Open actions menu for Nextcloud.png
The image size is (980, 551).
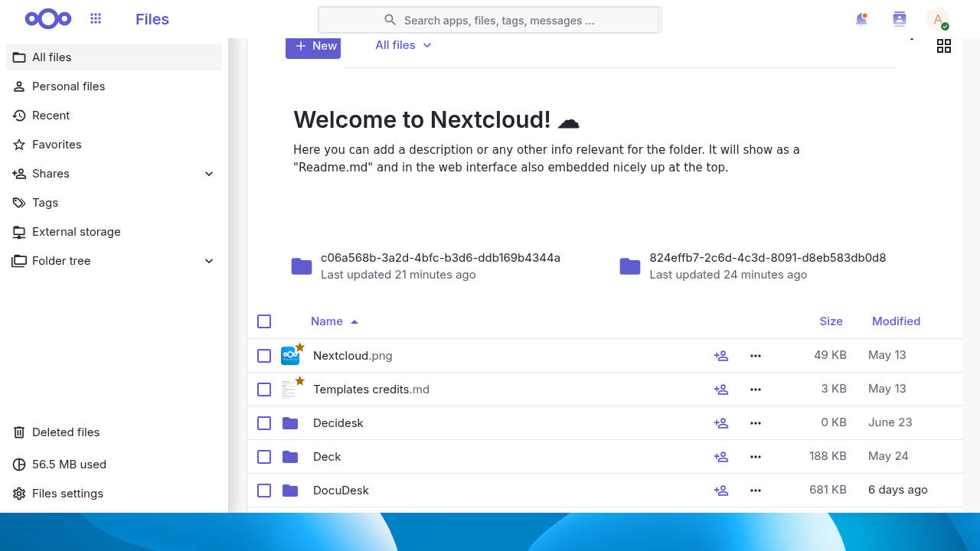pyautogui.click(x=756, y=356)
